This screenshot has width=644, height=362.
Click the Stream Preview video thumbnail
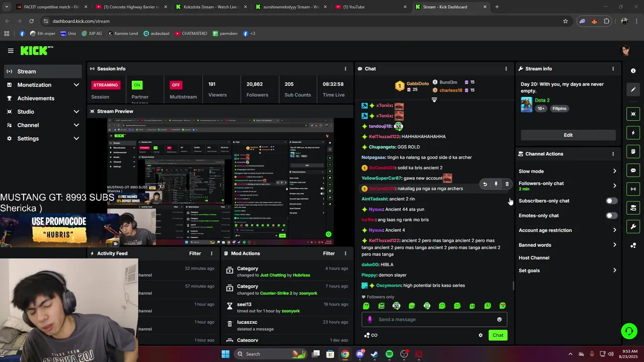[220, 182]
